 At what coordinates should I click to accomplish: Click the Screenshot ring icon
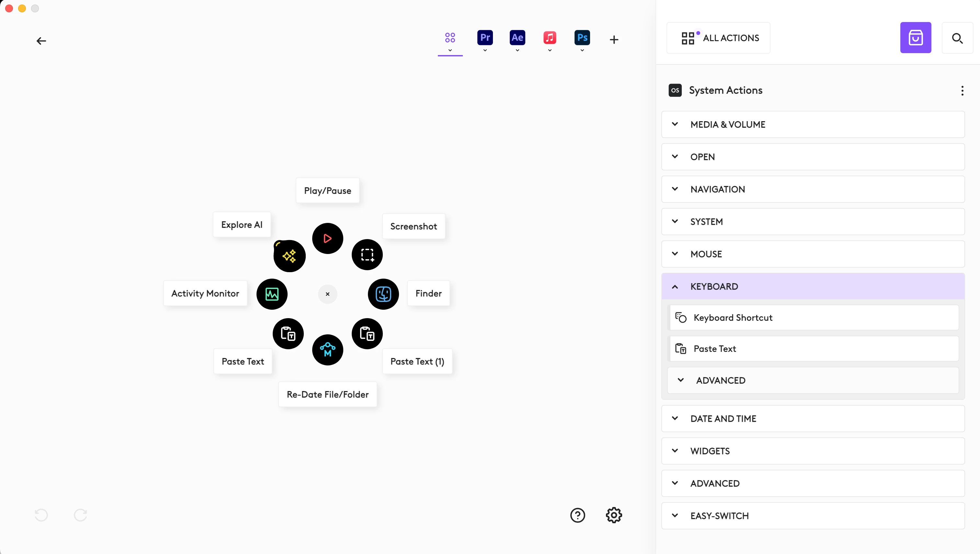(367, 255)
